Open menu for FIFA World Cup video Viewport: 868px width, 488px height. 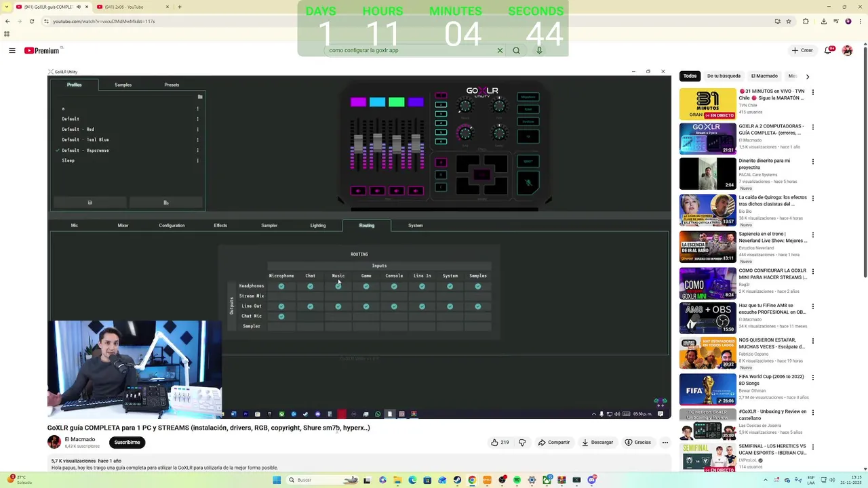(812, 378)
